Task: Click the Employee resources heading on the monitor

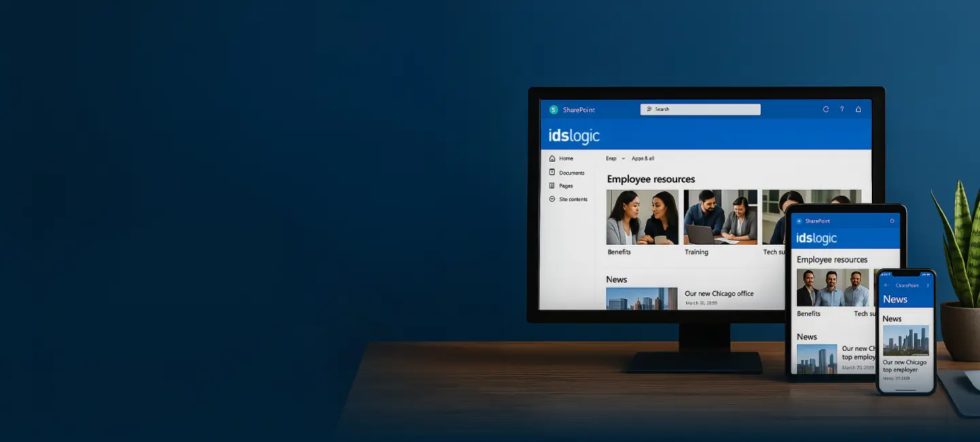Action: click(x=651, y=180)
